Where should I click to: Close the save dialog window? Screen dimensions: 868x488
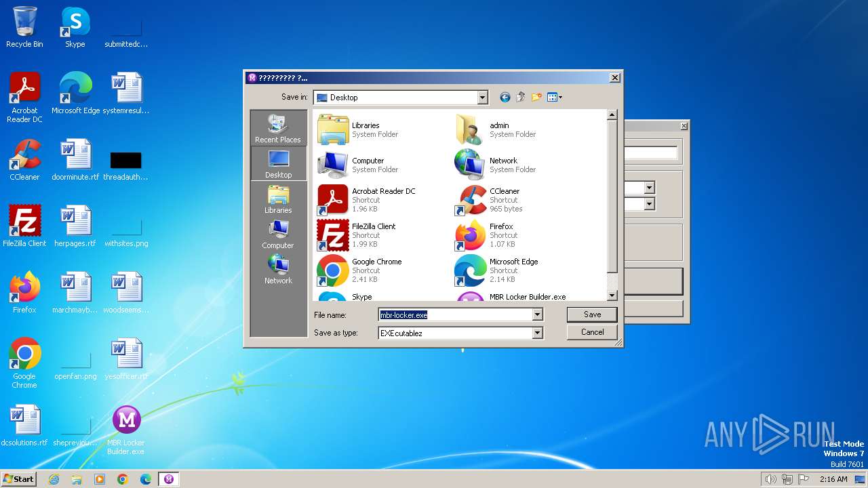pos(615,77)
